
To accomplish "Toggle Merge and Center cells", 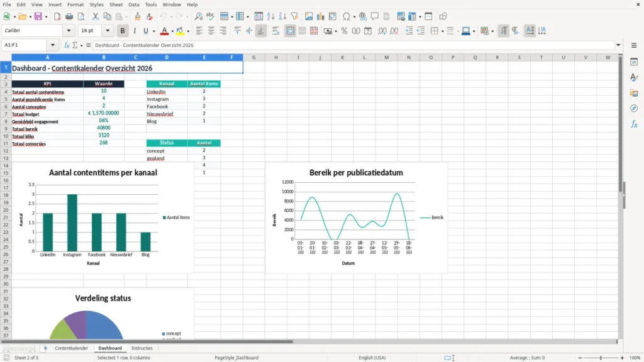I will [290, 31].
